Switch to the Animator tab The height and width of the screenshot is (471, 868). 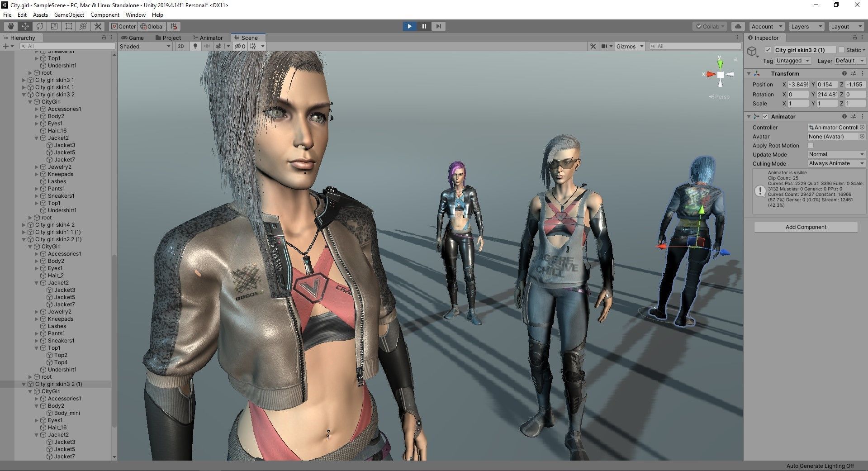click(x=208, y=38)
